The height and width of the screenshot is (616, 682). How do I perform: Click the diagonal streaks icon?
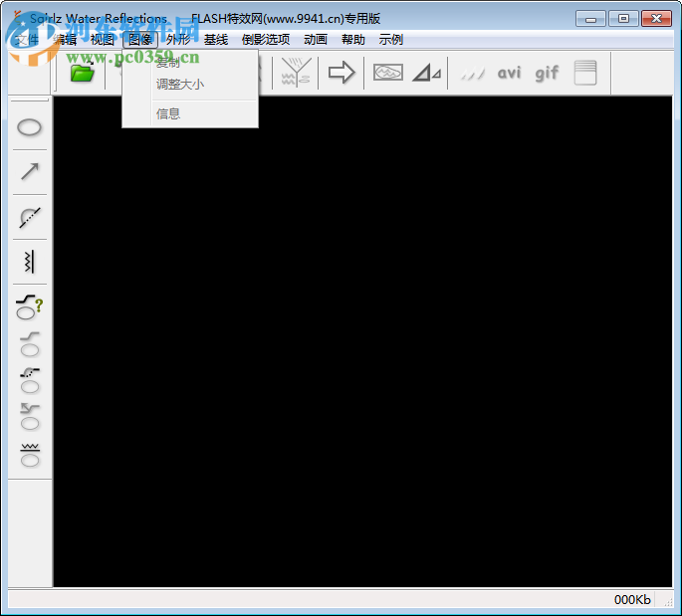tap(472, 74)
